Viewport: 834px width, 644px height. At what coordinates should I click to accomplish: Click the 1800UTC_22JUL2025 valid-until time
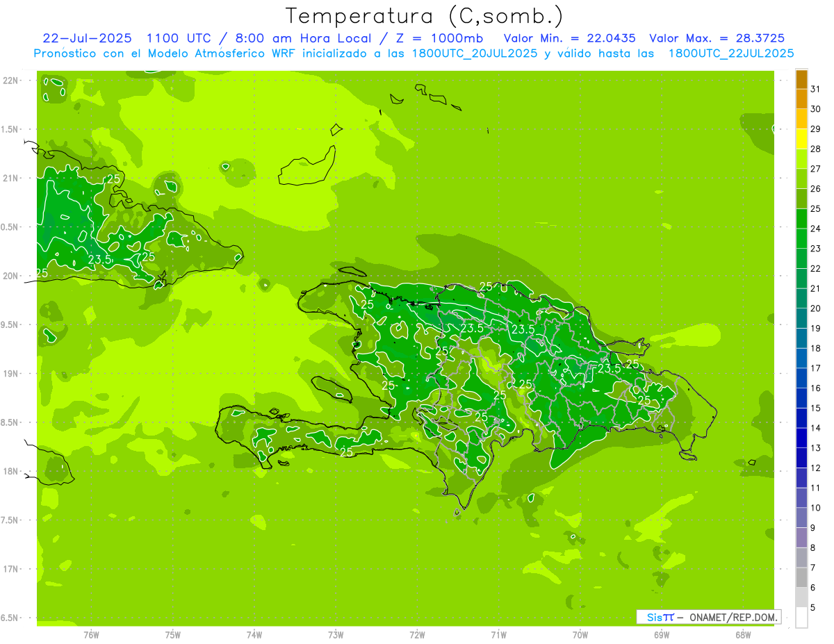pyautogui.click(x=731, y=53)
